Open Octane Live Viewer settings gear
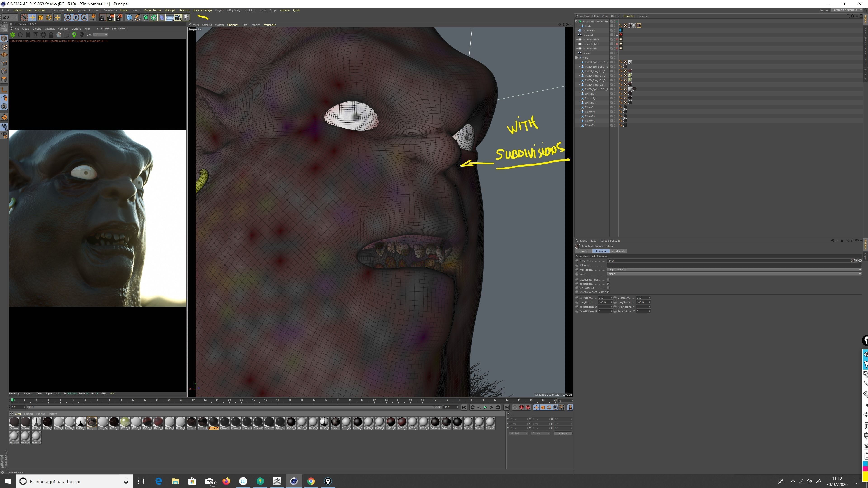Screen dimensions: 868x488 [x=43, y=35]
